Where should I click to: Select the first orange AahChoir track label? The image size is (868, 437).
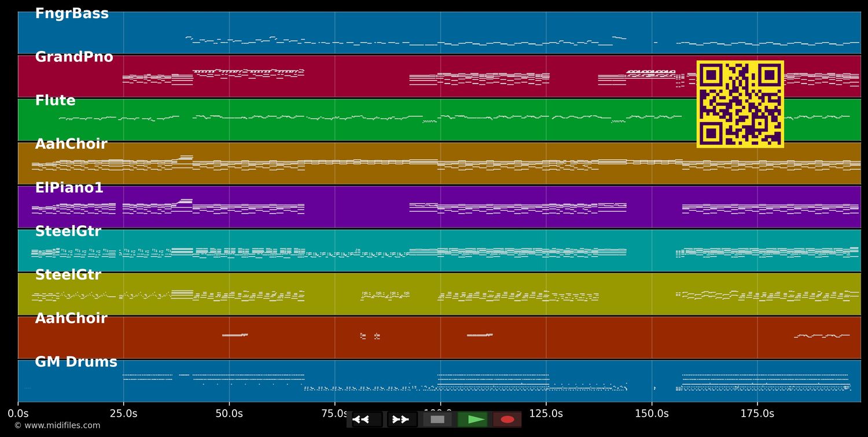(71, 144)
